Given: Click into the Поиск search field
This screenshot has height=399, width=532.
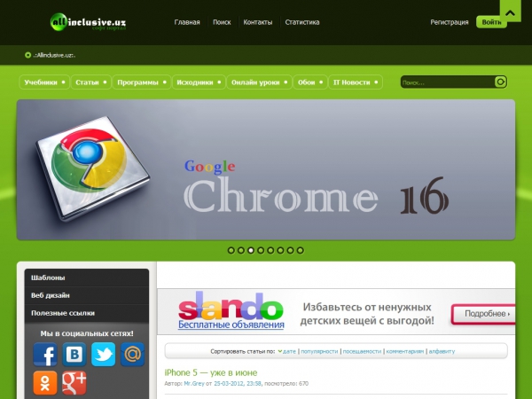Looking at the screenshot, I should click(x=448, y=82).
